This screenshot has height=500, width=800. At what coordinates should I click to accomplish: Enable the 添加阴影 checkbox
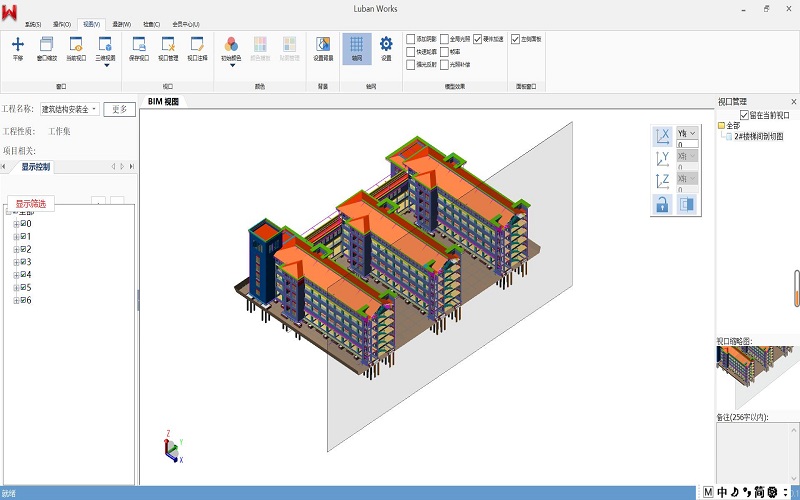[411, 39]
